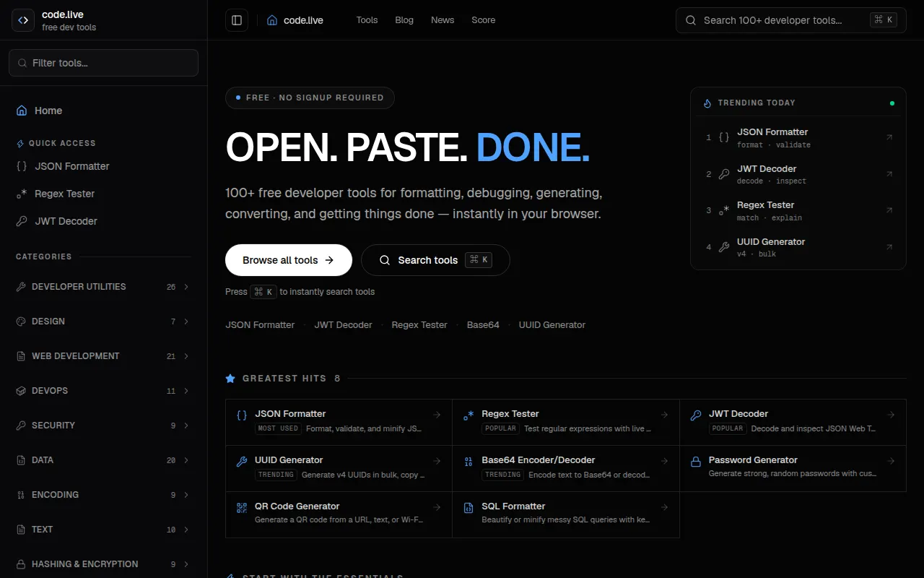Viewport: 924px width, 578px height.
Task: Click the JSON Formatter card braces icon
Action: click(242, 415)
